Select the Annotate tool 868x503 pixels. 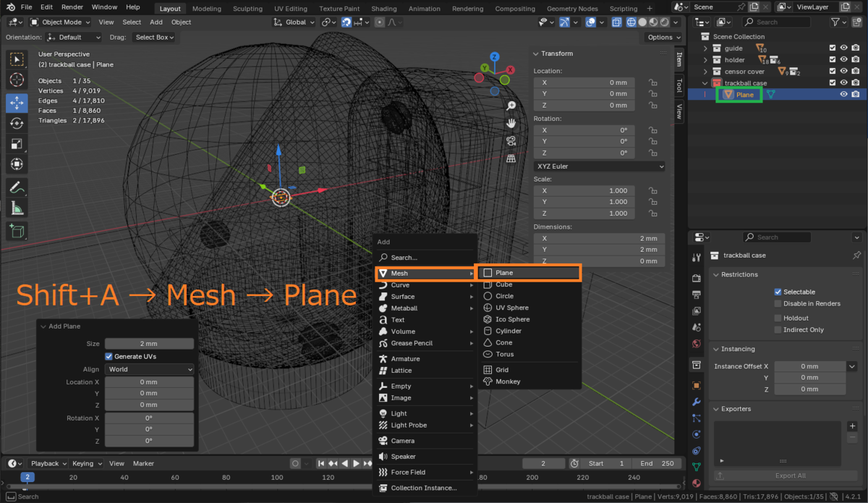[17, 187]
